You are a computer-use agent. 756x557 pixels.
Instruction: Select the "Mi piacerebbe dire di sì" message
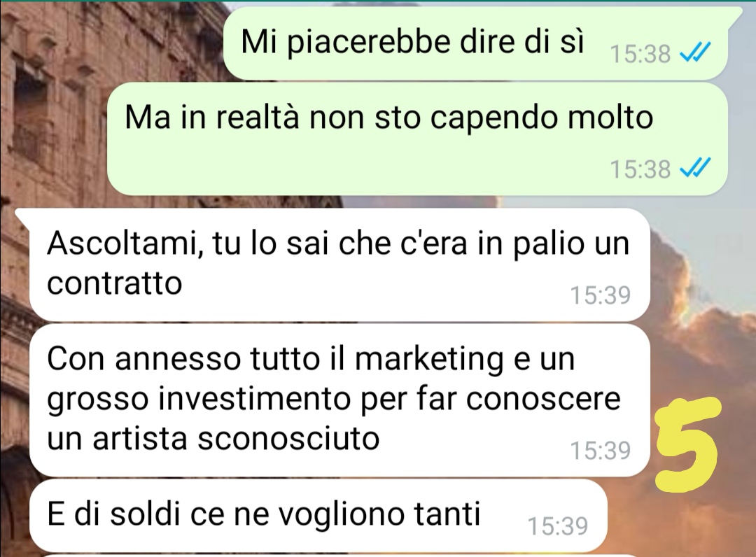point(475,43)
